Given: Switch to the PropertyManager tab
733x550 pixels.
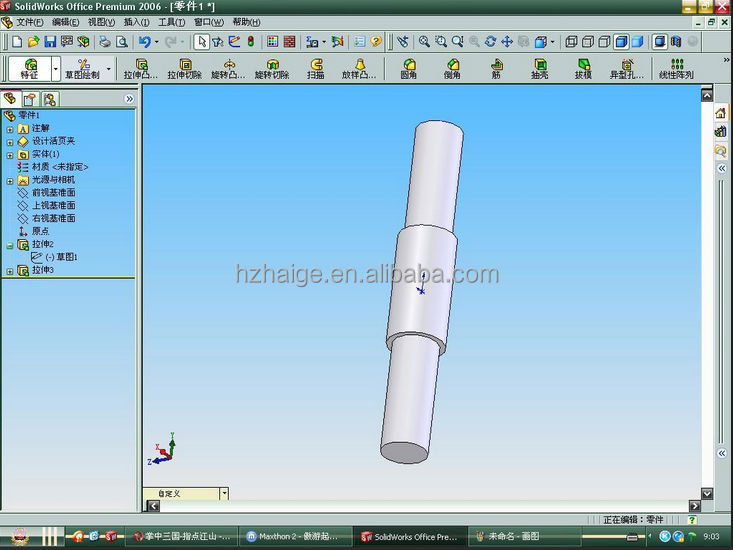Looking at the screenshot, I should pyautogui.click(x=30, y=99).
